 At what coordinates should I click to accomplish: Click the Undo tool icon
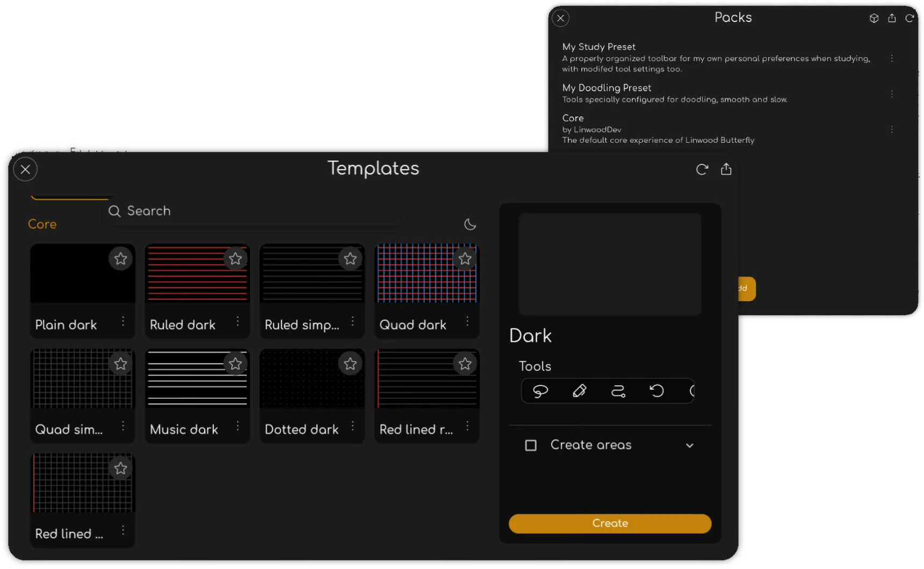[x=657, y=390]
